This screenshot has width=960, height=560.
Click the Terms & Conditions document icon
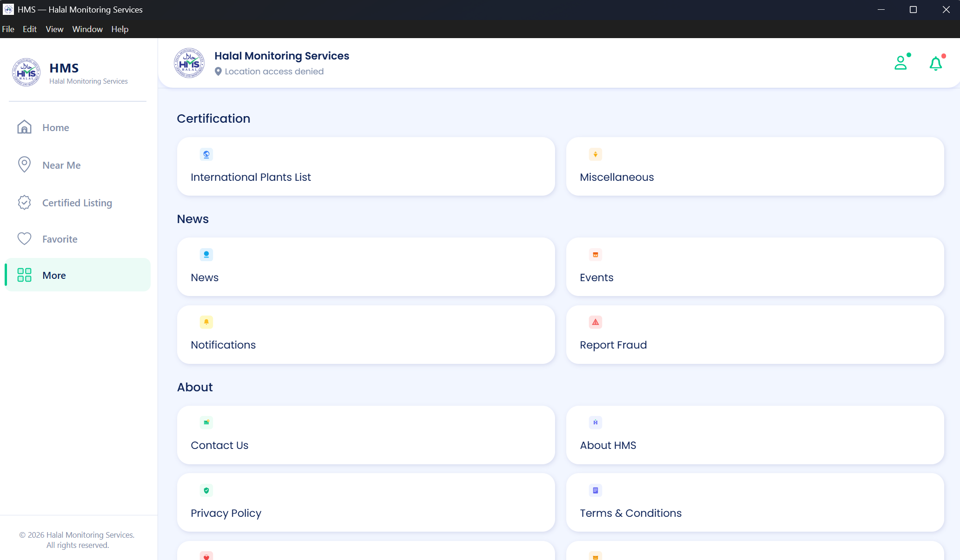(596, 490)
